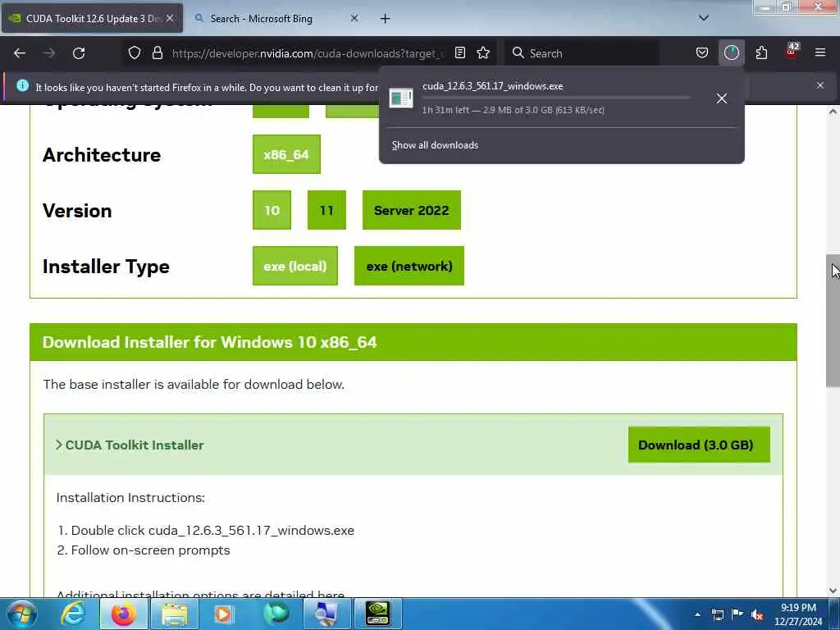Close the CUDA Toolkit tab
This screenshot has height=630, width=840.
[170, 18]
